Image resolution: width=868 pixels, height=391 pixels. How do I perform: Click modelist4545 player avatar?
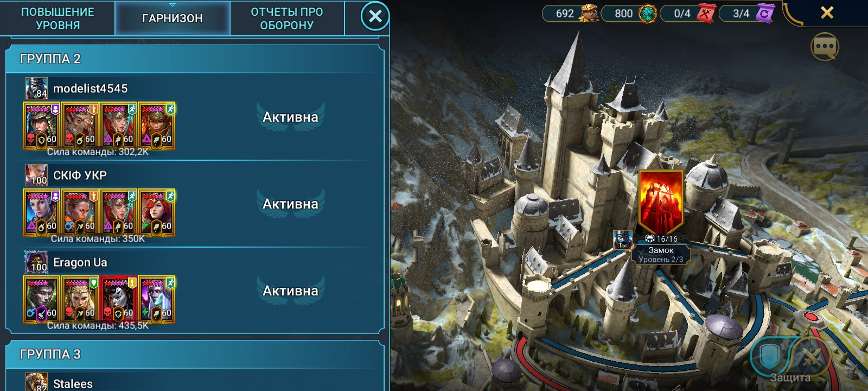point(36,88)
